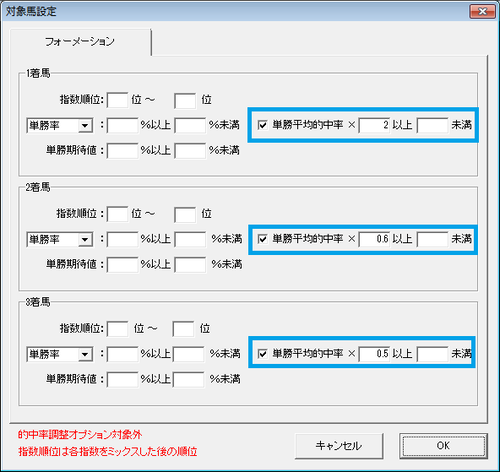Click 1着馬 指数順位 ending rank field
This screenshot has width=500, height=472.
pyautogui.click(x=185, y=100)
